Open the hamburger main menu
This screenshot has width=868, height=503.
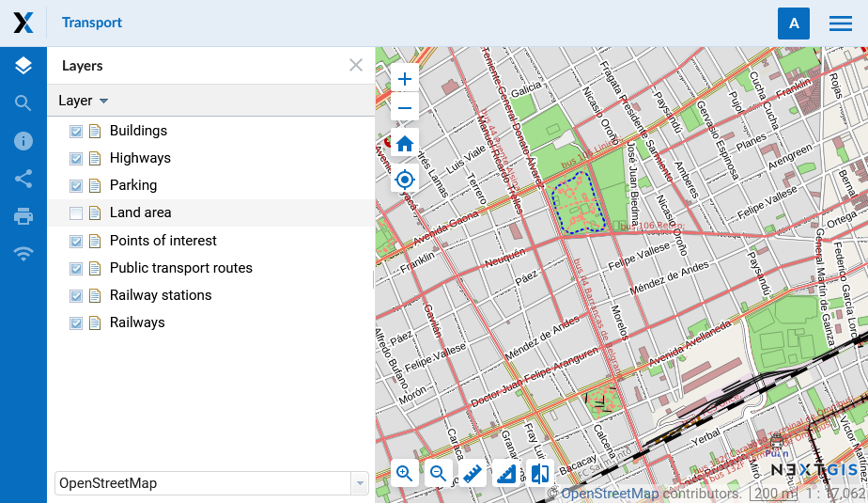[841, 24]
